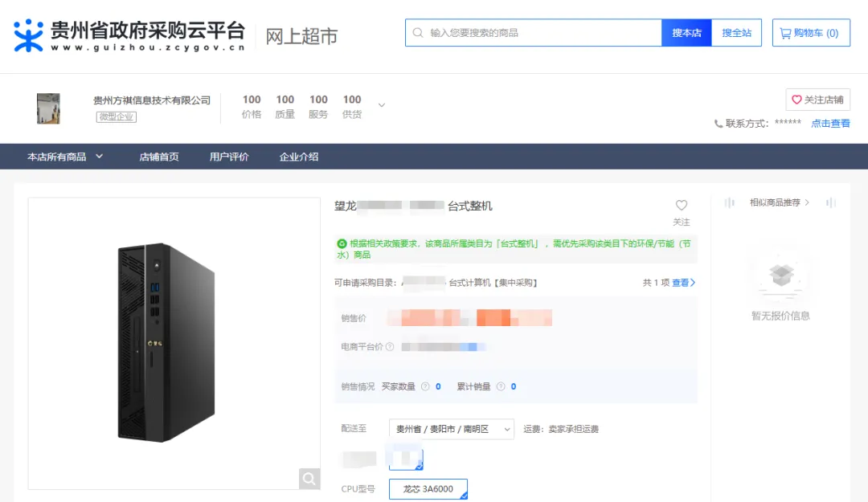Click the search magnifier icon
Screen dimensions: 868x502
coord(419,32)
